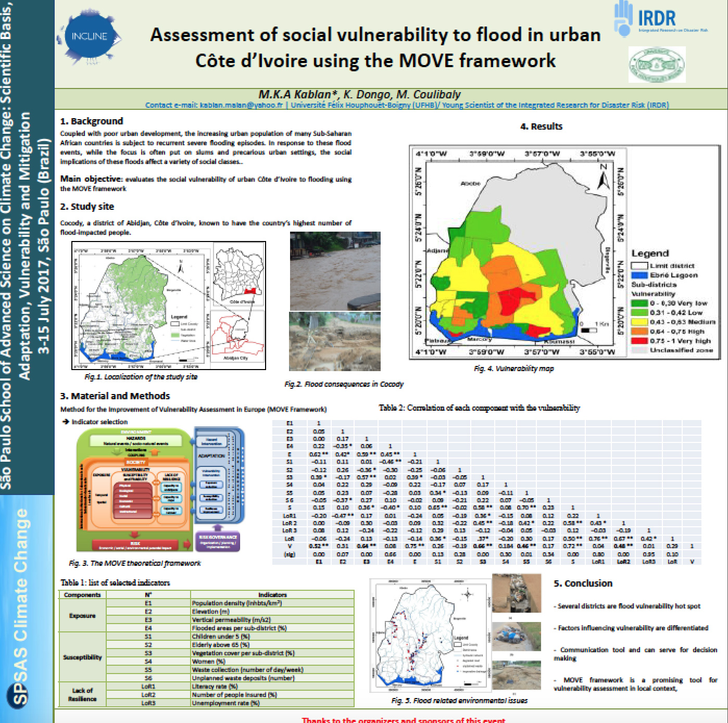
Task: Click the 'Marcory' label on vulnerability map
Action: (x=480, y=339)
